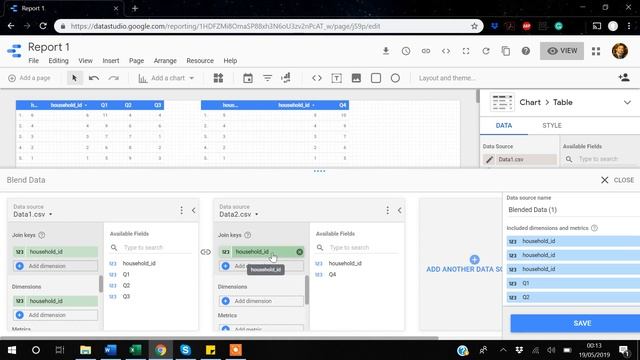Screen dimensions: 640x360
Task: Refresh data icon in header
Action: coord(486,51)
